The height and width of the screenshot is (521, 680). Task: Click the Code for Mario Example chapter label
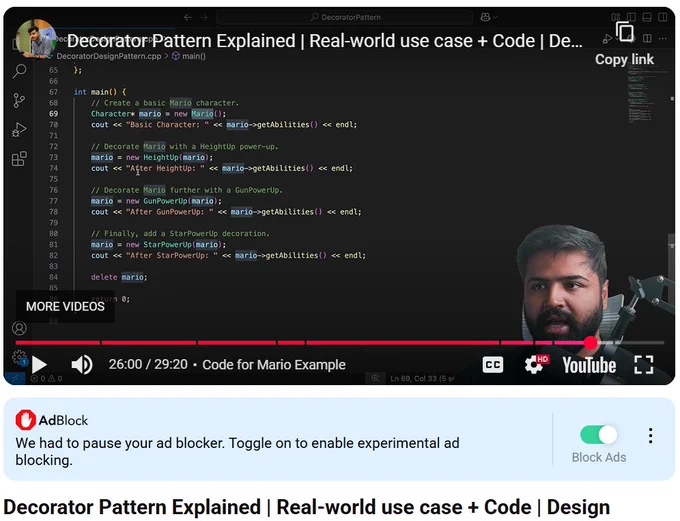click(274, 365)
